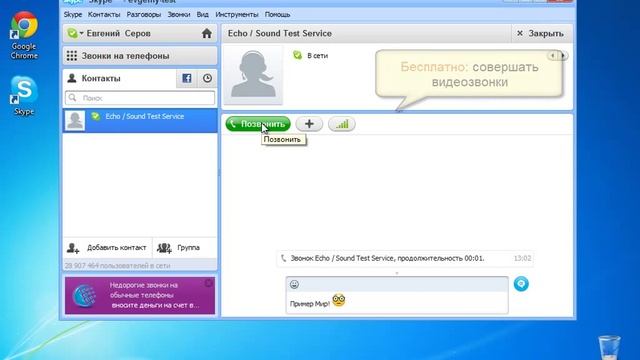Open the Разговоры menu

tap(144, 14)
